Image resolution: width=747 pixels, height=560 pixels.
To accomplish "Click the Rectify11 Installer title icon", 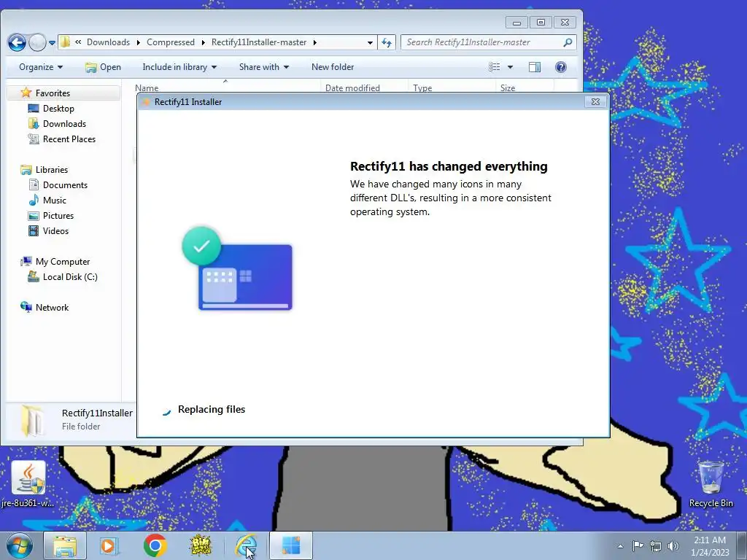I will pos(146,102).
